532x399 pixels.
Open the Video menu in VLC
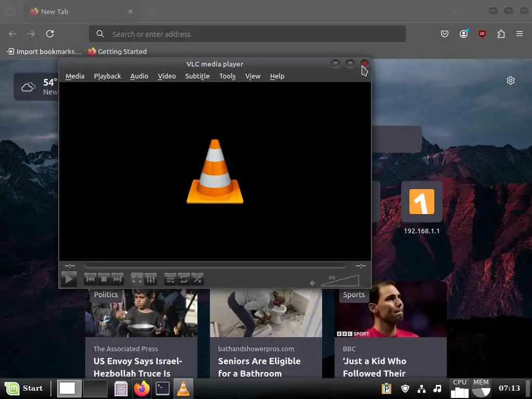pyautogui.click(x=167, y=76)
